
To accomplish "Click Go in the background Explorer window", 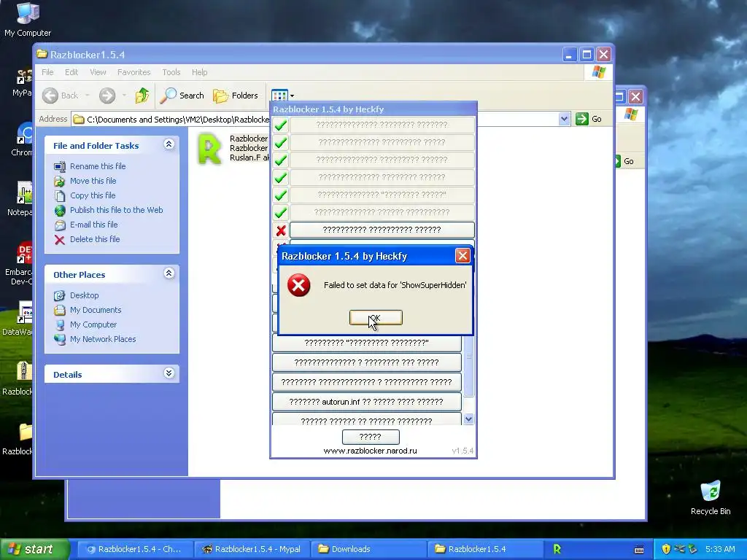I will click(x=624, y=161).
